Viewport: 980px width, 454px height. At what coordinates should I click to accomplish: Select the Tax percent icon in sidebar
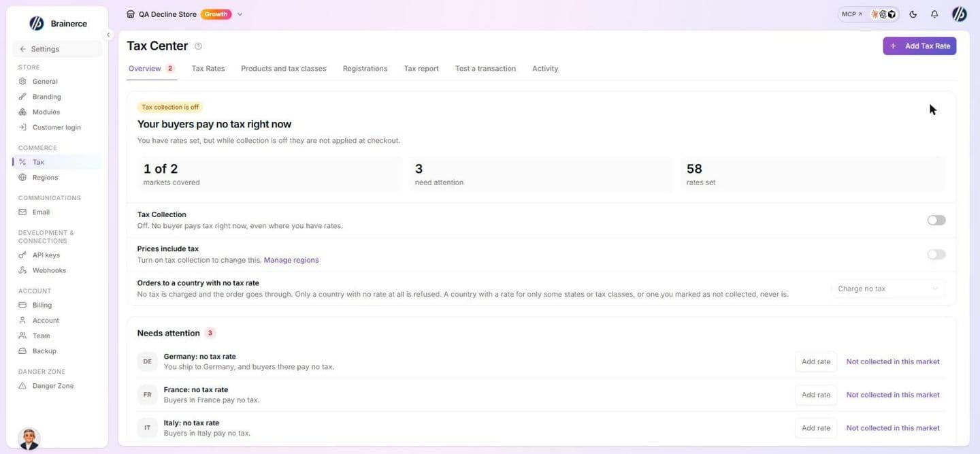(22, 162)
